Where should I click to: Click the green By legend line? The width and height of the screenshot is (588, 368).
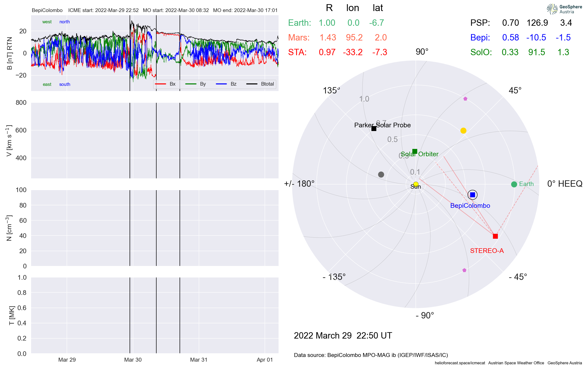[x=191, y=84]
